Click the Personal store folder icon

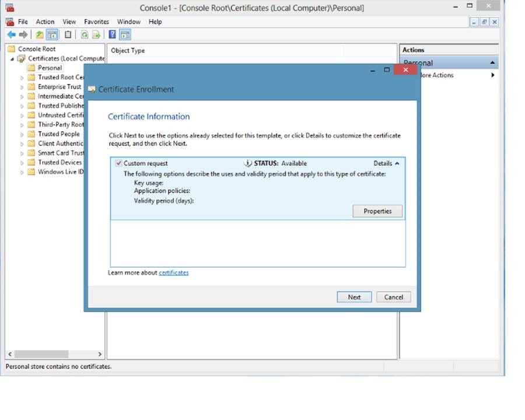tap(31, 68)
